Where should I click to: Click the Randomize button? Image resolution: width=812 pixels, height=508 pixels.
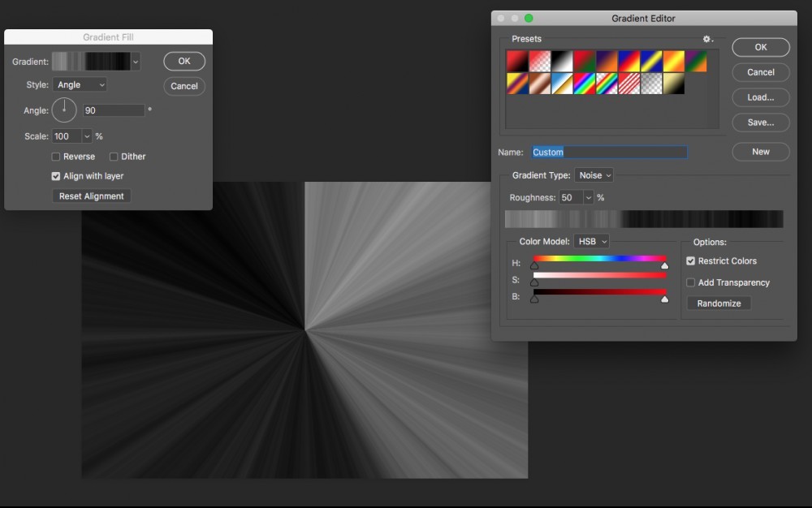click(719, 304)
